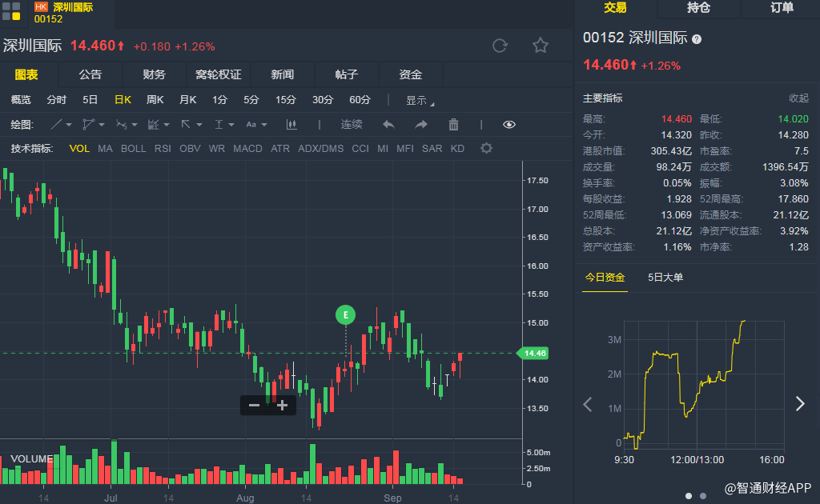Collapse key indicators via 收起
This screenshot has width=820, height=504.
point(798,98)
